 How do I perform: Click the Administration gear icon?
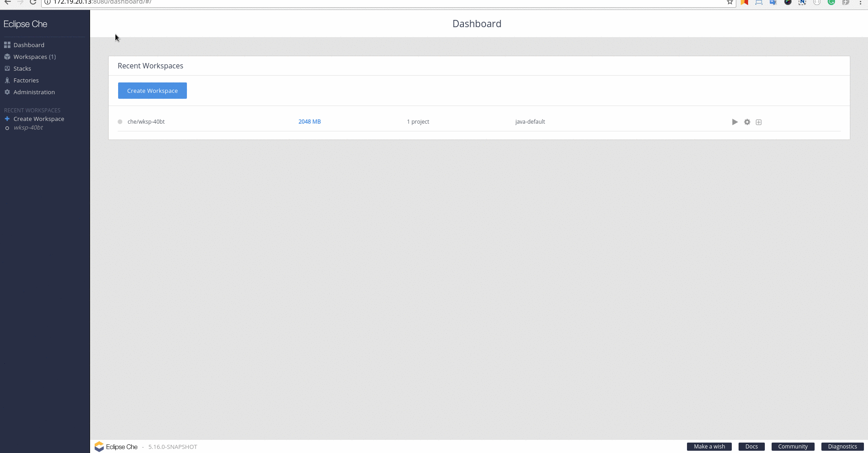pos(7,92)
